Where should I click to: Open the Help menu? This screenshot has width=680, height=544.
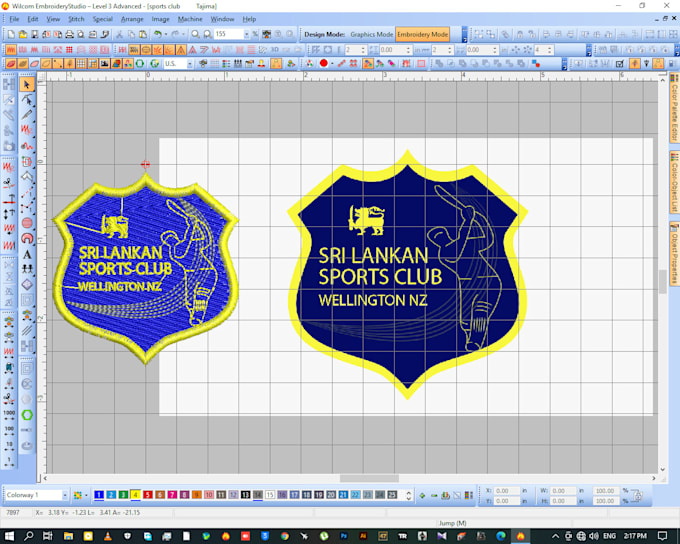(249, 19)
